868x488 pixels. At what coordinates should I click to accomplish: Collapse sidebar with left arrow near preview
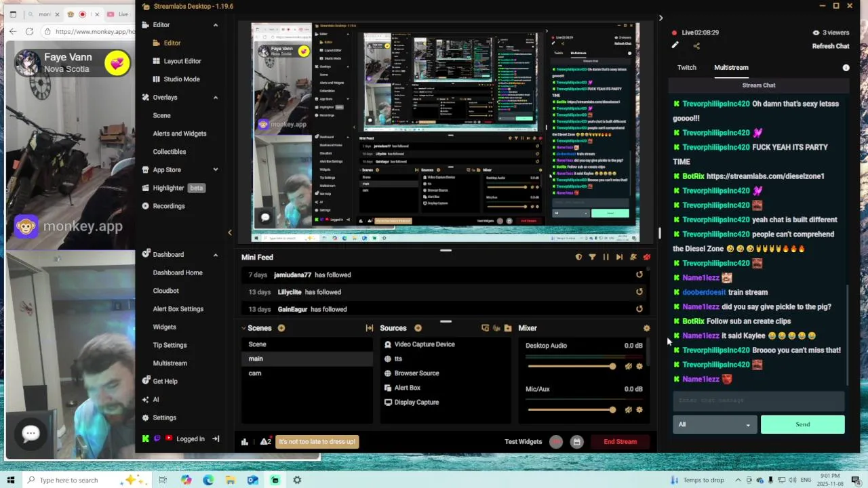click(229, 233)
